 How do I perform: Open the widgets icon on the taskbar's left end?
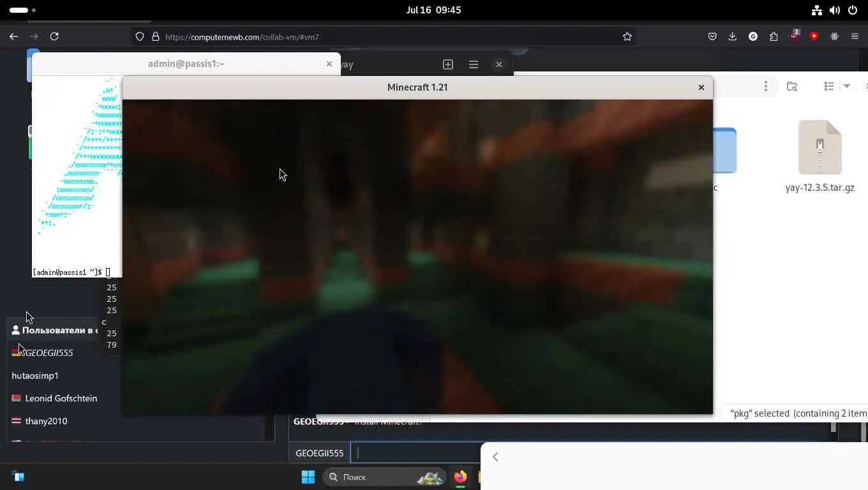click(18, 477)
